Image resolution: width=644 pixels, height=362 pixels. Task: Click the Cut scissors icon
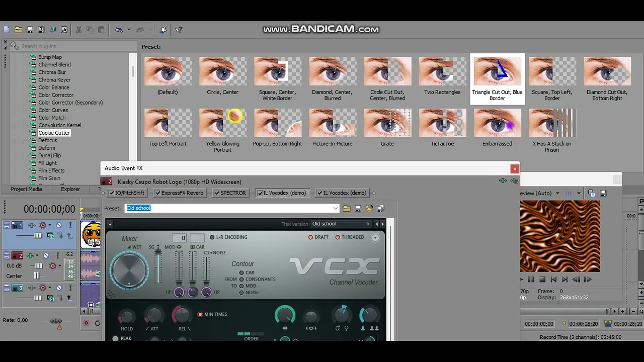click(x=78, y=30)
